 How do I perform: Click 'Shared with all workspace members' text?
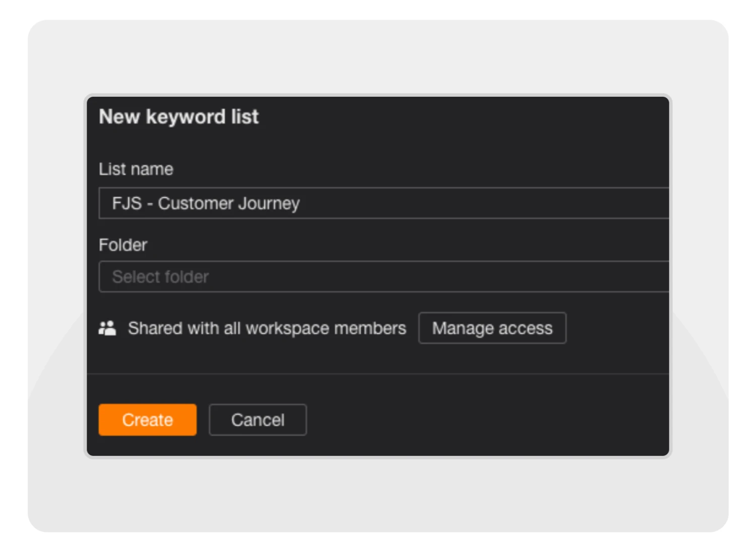[x=267, y=328]
